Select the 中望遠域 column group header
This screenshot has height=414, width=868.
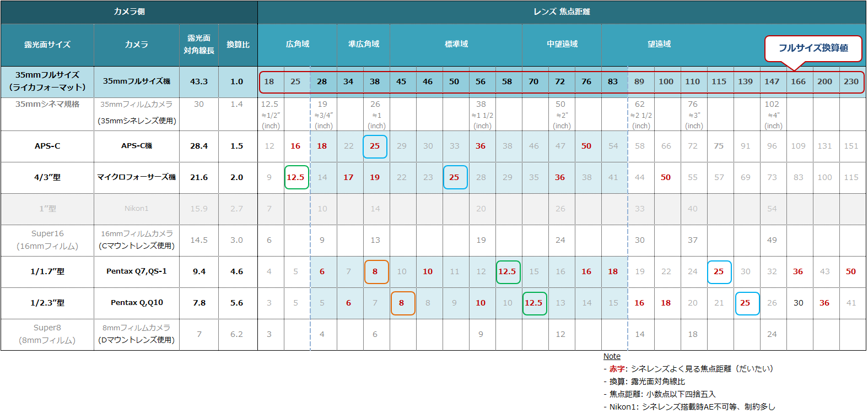562,44
